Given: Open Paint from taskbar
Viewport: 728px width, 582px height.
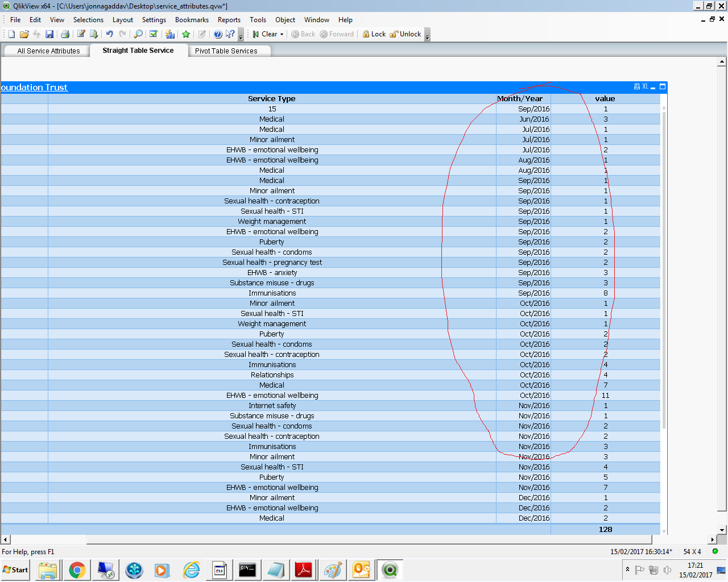Looking at the screenshot, I should click(x=333, y=570).
